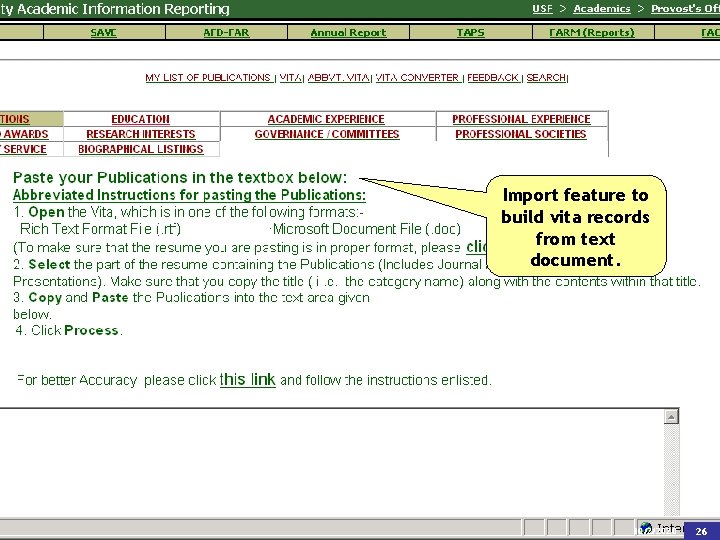Click the textbox scroll-up arrow
The width and height of the screenshot is (720, 540).
[671, 416]
